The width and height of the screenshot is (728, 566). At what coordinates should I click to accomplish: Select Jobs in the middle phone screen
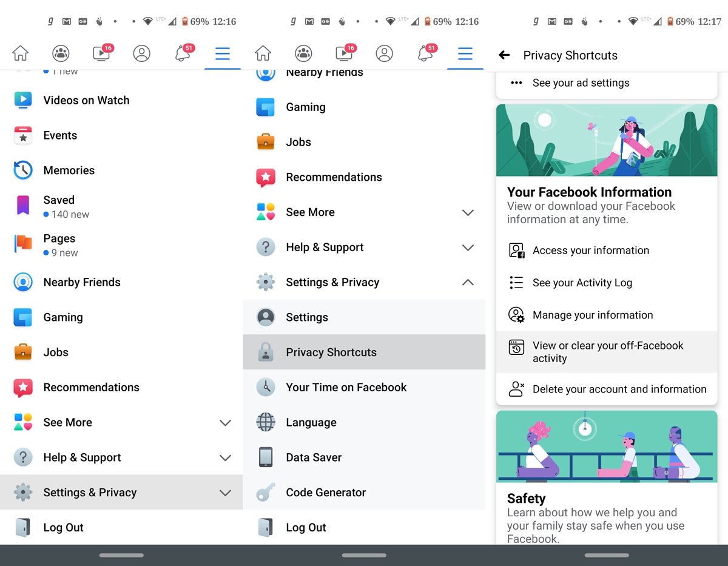[364, 142]
